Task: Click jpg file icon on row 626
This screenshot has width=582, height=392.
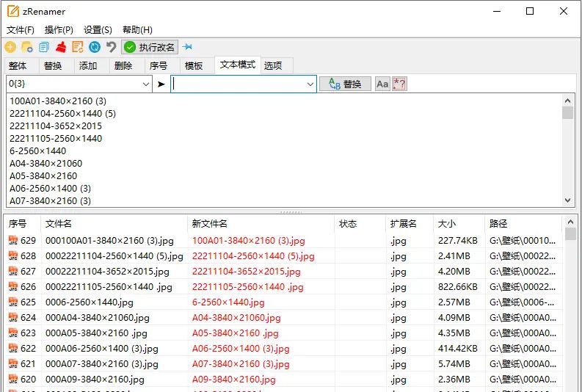Action: pyautogui.click(x=13, y=286)
